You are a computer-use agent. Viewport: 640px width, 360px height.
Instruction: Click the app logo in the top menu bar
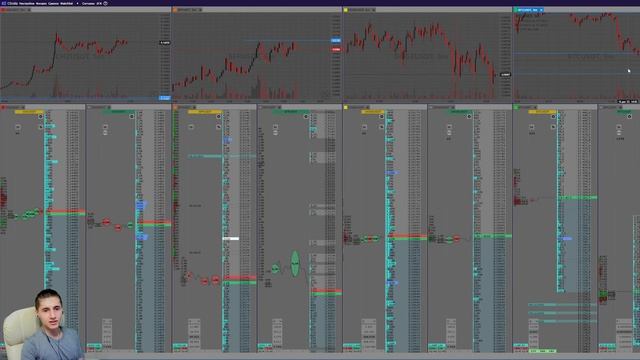(x=4, y=3)
